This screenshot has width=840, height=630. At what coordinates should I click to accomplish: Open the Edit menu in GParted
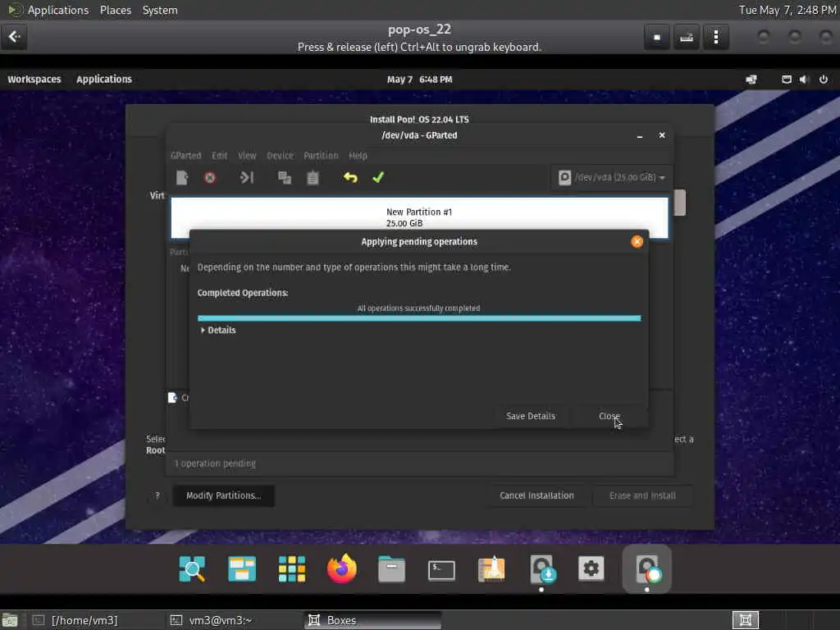pos(220,155)
